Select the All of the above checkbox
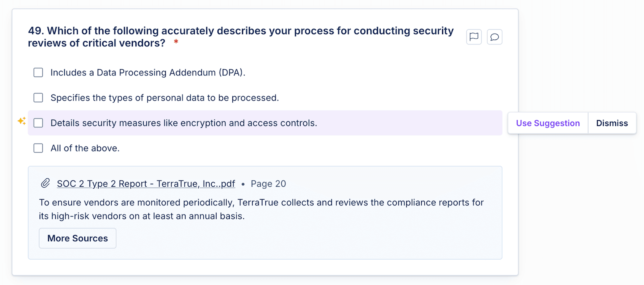644x285 pixels. (38, 148)
